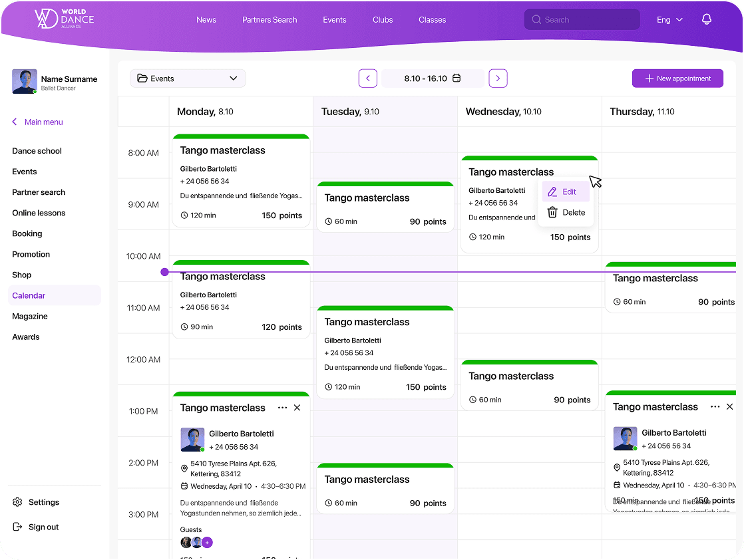Screen dimensions: 744x560
Task: Click user profile avatar in sidebar
Action: point(24,81)
